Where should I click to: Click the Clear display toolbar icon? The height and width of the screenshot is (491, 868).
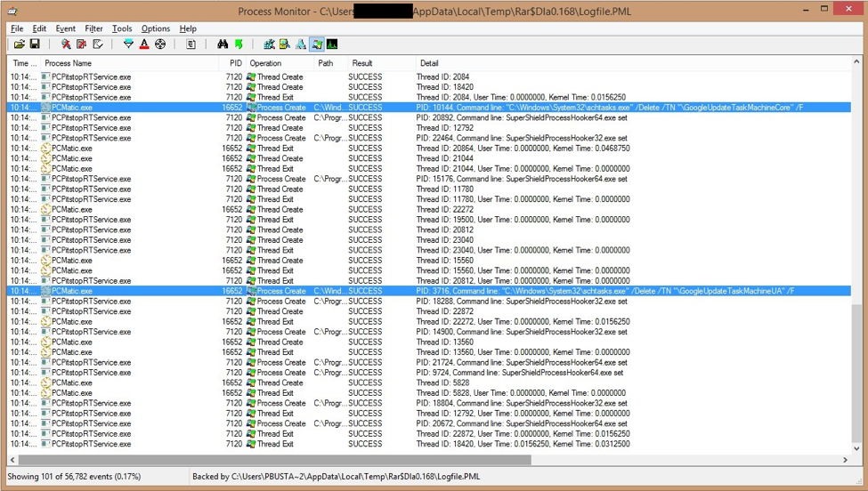click(x=98, y=44)
